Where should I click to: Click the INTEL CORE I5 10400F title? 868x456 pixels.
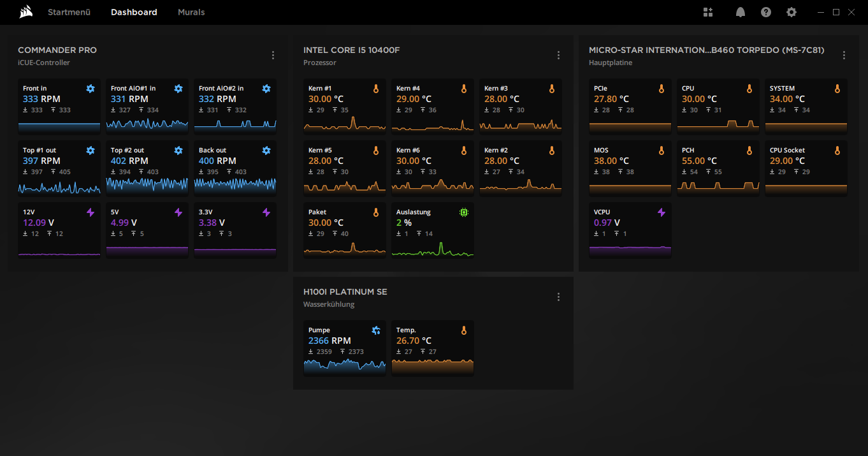(x=352, y=50)
